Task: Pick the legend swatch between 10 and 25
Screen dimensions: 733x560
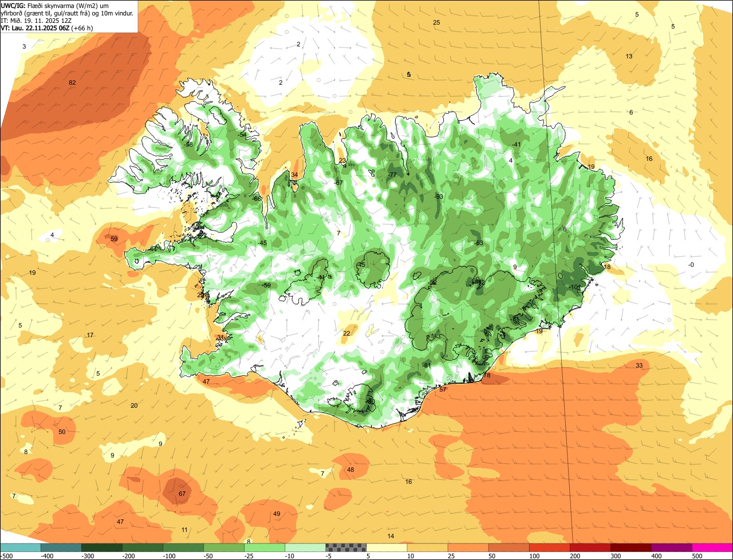Action: pyautogui.click(x=427, y=547)
